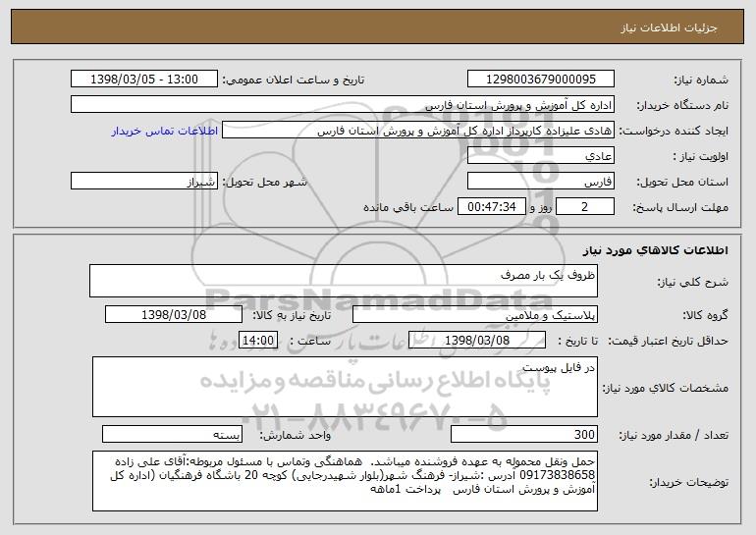
Task: Click the header title 'جزئیات اطلاعات نیاز'
Action: click(x=669, y=27)
